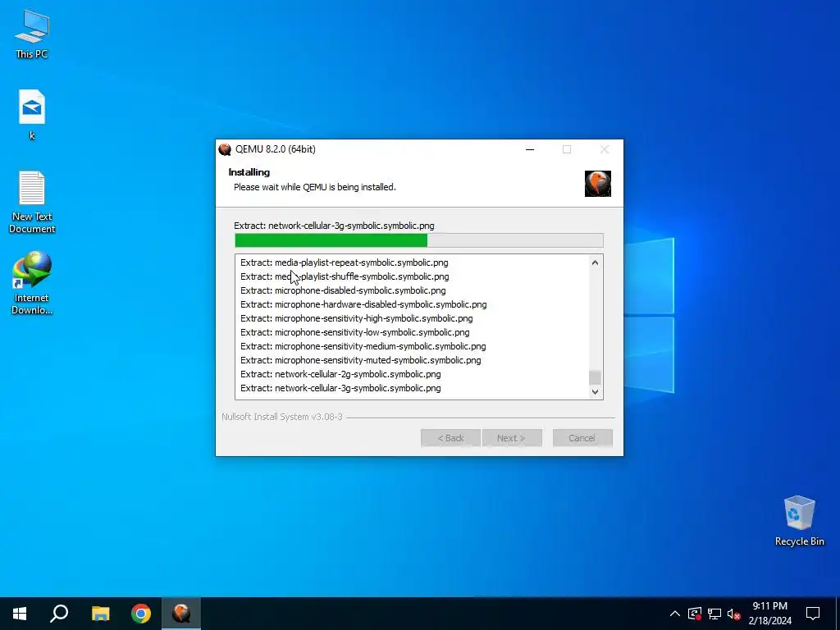Click the QEMU bird logo in the installer header
840x630 pixels.
[x=598, y=184]
